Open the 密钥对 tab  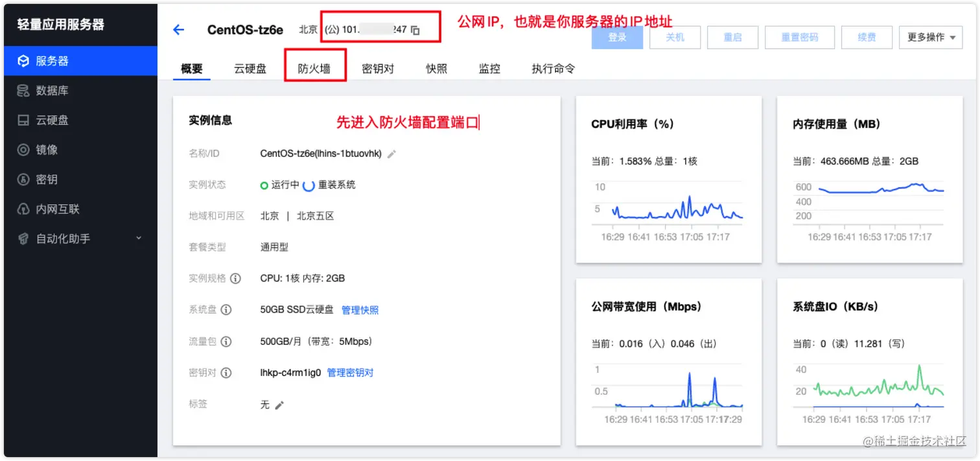(x=378, y=69)
